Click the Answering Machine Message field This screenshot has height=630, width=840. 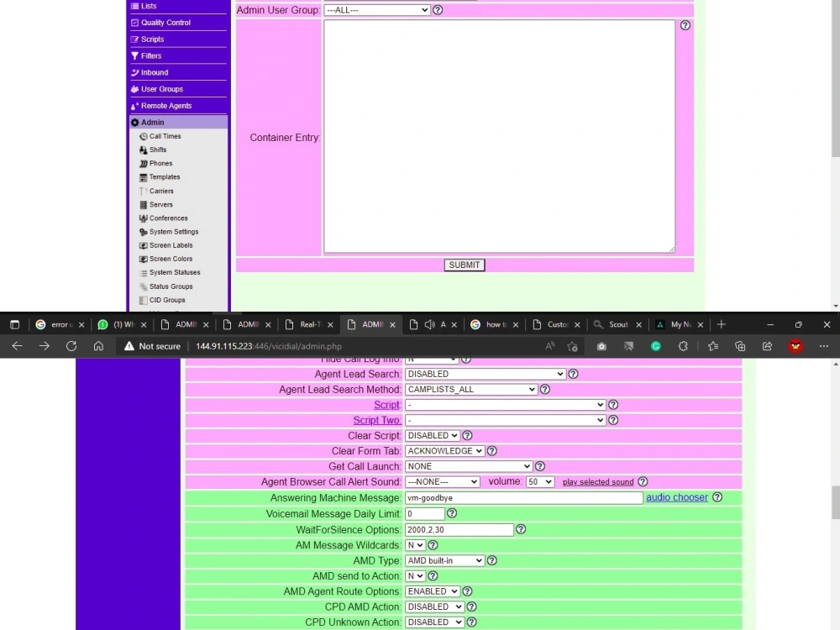tap(523, 497)
